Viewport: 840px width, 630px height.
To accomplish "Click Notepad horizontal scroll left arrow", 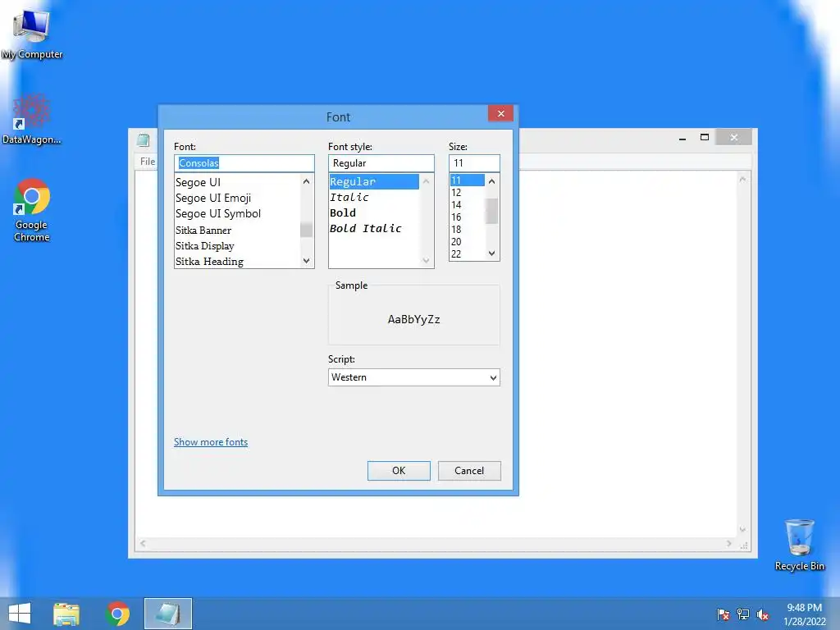I will (143, 543).
